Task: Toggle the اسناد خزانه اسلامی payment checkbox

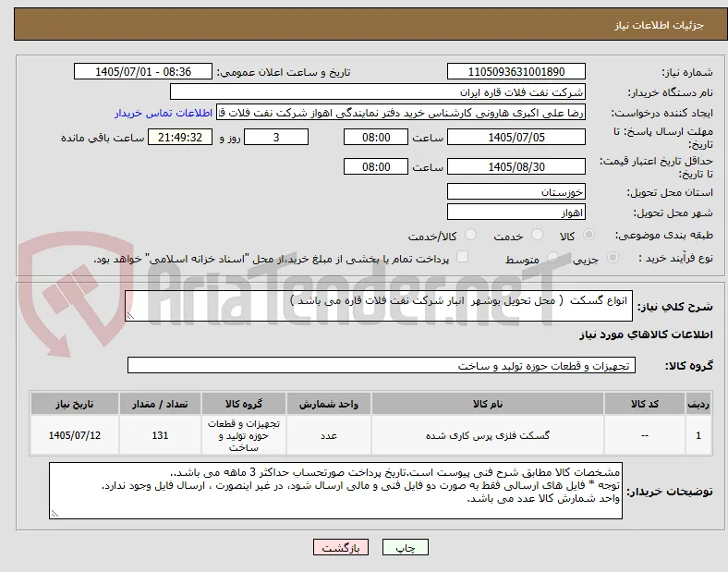Action: [x=462, y=257]
